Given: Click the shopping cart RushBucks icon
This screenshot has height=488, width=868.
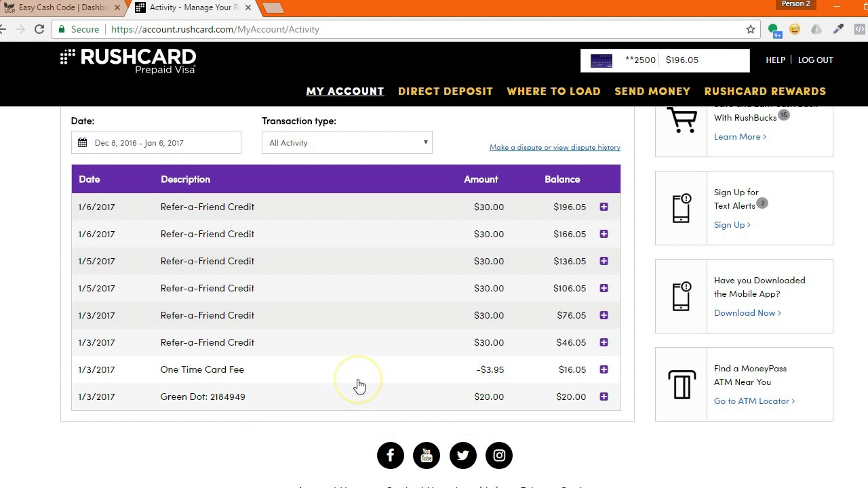Looking at the screenshot, I should 682,121.
